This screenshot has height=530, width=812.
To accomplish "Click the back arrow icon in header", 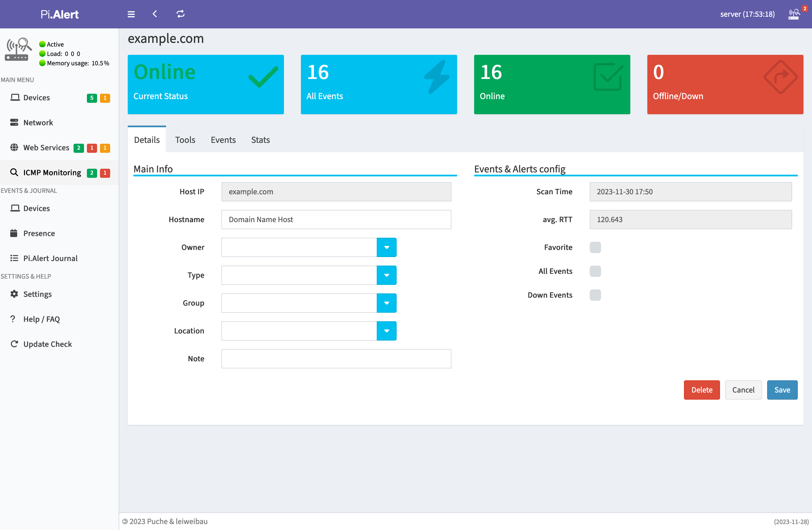I will point(155,14).
